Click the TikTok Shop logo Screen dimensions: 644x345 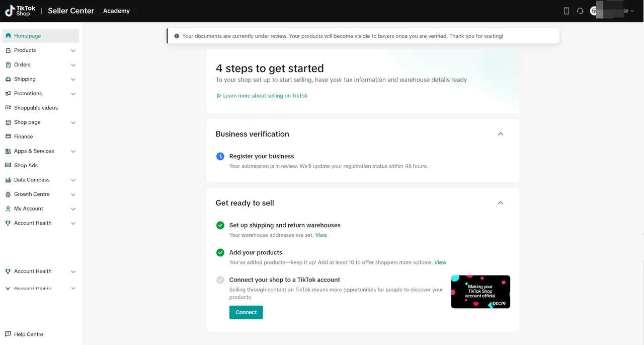[x=20, y=11]
